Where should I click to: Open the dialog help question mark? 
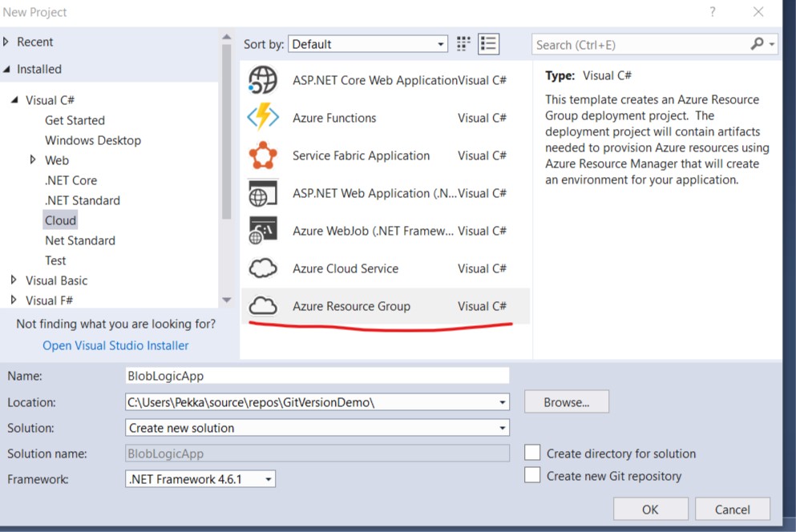(713, 12)
